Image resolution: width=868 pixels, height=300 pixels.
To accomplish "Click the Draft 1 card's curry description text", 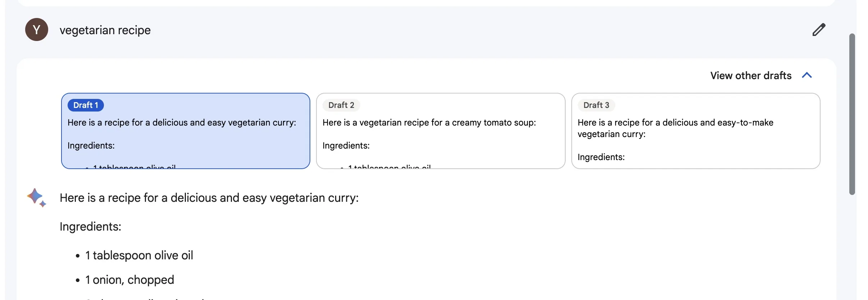I will pyautogui.click(x=182, y=123).
